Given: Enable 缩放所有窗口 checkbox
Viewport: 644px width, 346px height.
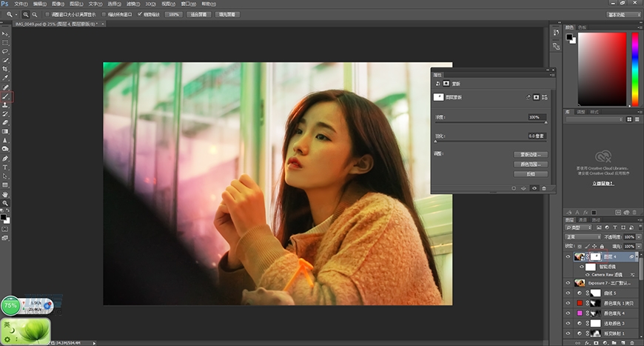Looking at the screenshot, I should [102, 14].
